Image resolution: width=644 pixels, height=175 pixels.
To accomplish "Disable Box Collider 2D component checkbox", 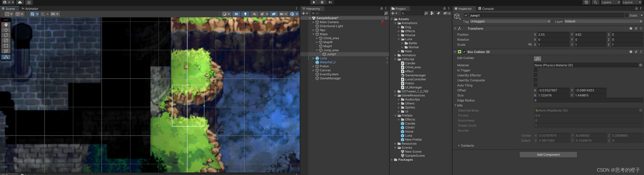I will 464,52.
